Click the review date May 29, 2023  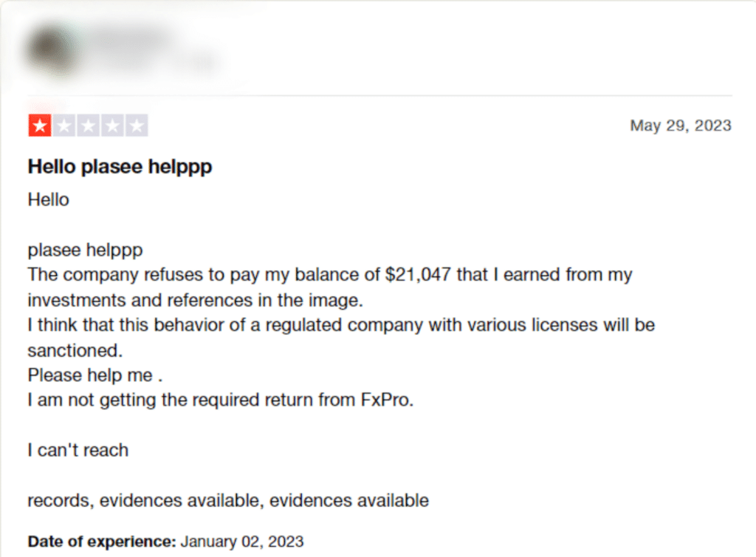[x=681, y=126]
